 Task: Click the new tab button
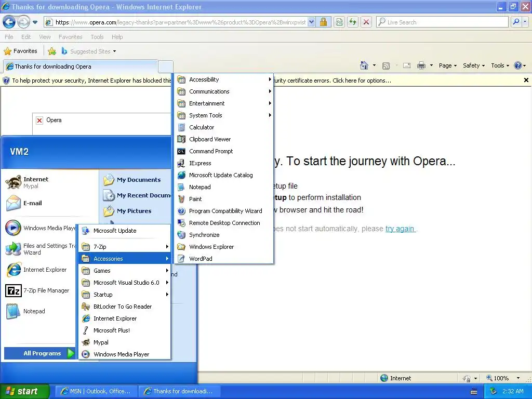point(166,66)
